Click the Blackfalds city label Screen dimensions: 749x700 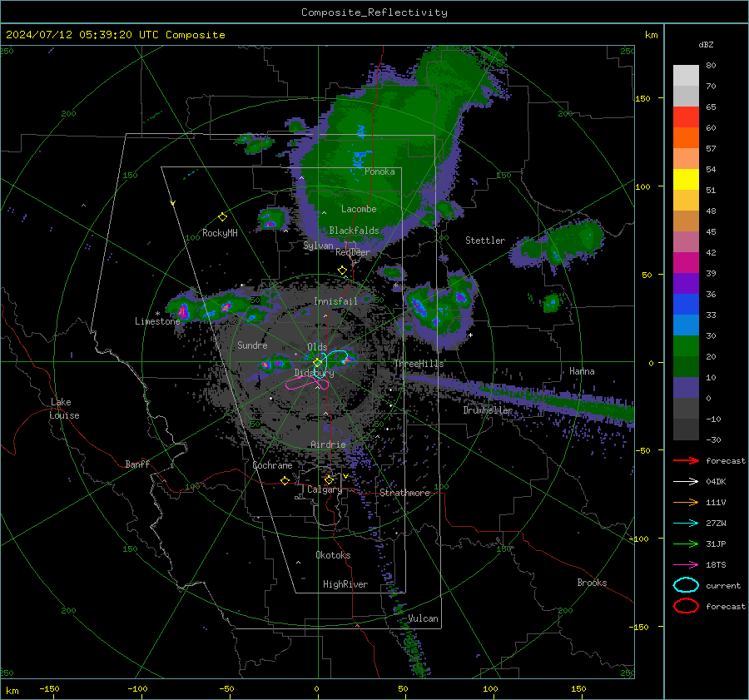(x=354, y=231)
